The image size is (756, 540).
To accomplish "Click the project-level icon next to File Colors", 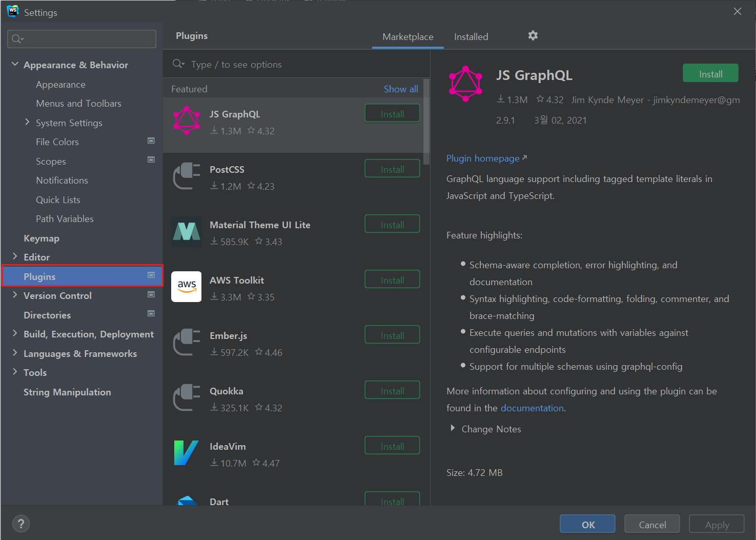I will coord(151,141).
